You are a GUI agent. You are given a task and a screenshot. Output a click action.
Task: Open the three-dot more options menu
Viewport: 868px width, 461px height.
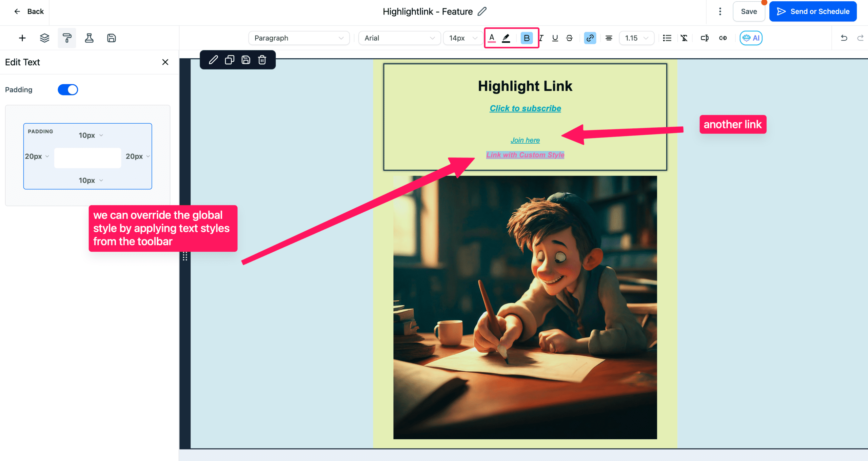(x=720, y=12)
